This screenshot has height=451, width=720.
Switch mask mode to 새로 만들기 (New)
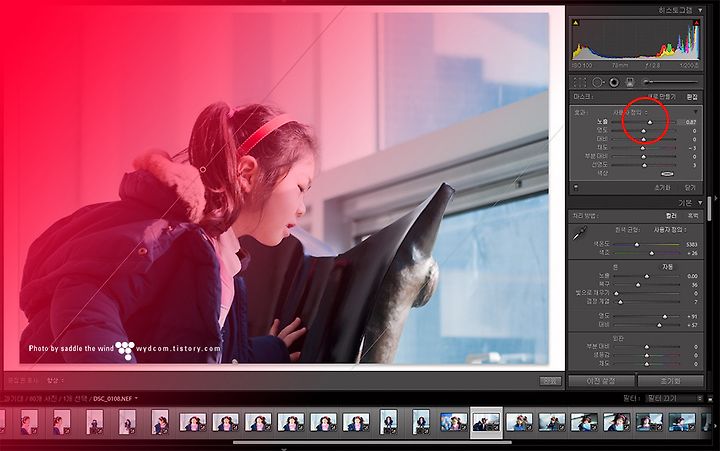661,97
